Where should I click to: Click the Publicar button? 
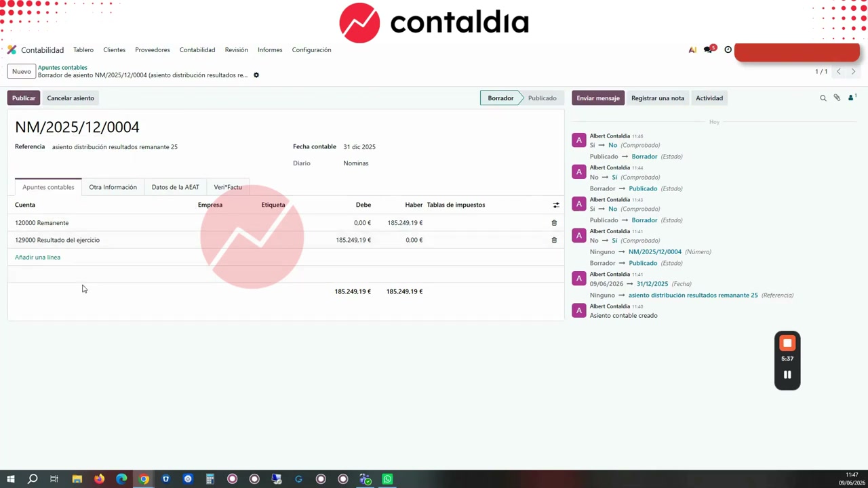pos(24,98)
